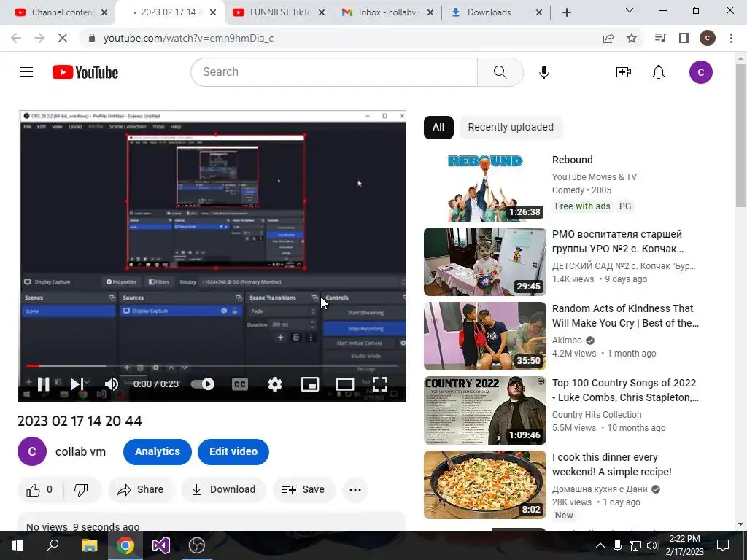Open the Top 100 Country Songs thumbnail
Screen dimensions: 747x560
(x=485, y=411)
